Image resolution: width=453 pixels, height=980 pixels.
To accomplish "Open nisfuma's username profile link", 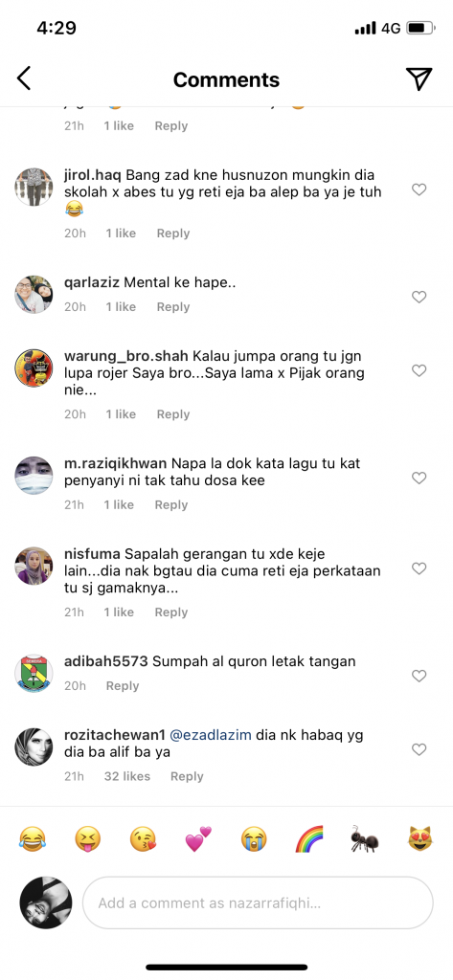I will 93,554.
